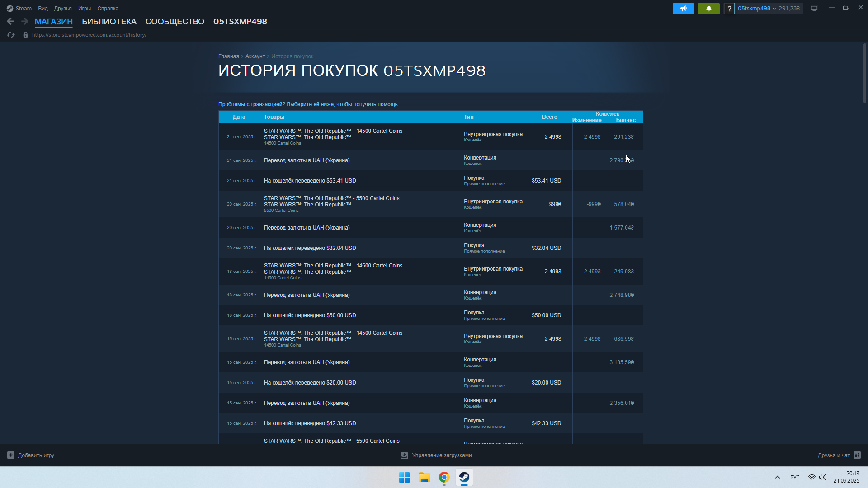The width and height of the screenshot is (868, 488).
Task: Select purchase row with balance 686,59₴
Action: (x=430, y=339)
